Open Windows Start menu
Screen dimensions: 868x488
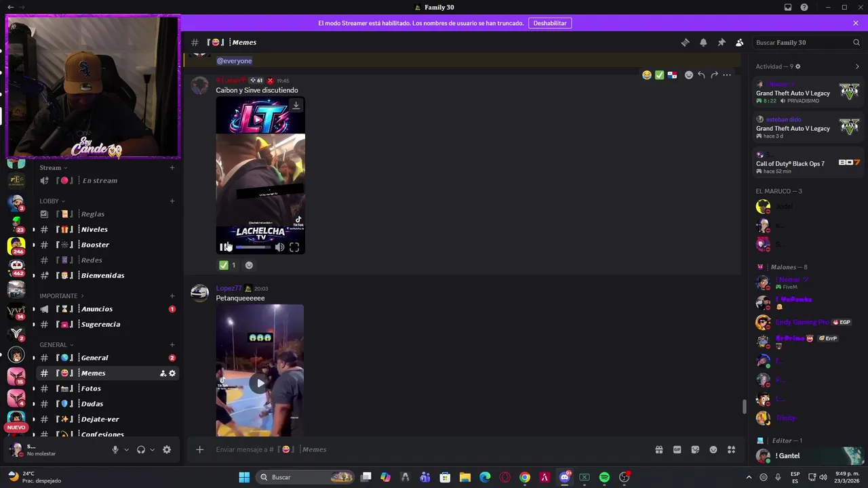[244, 477]
